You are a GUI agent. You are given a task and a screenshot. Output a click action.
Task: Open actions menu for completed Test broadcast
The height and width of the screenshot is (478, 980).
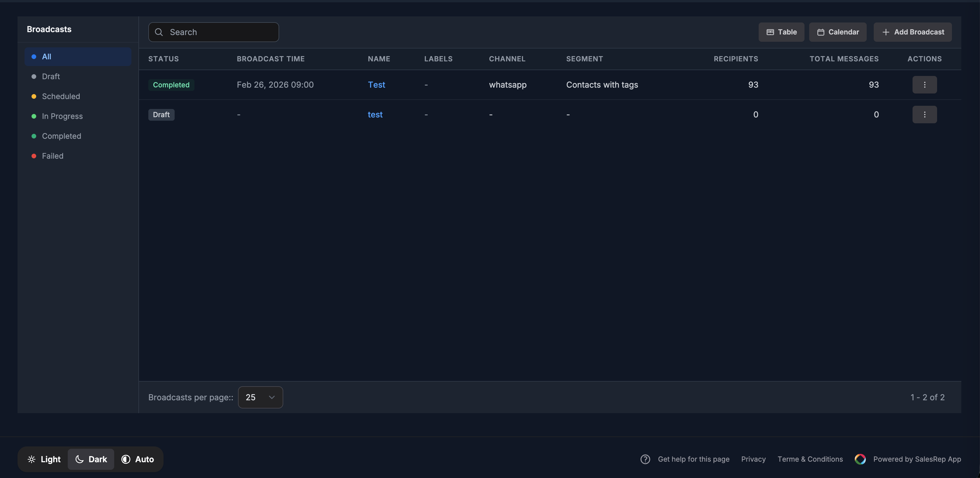[925, 84]
